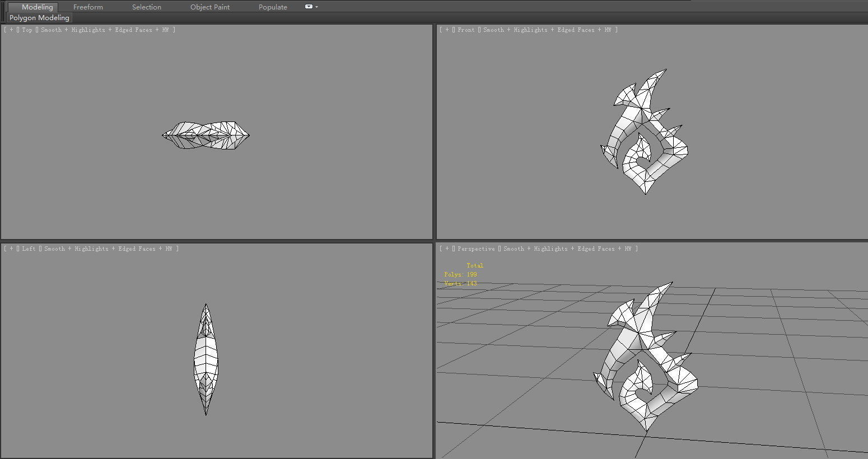Click the Front viewport name label
This screenshot has width=868, height=459.
point(465,30)
